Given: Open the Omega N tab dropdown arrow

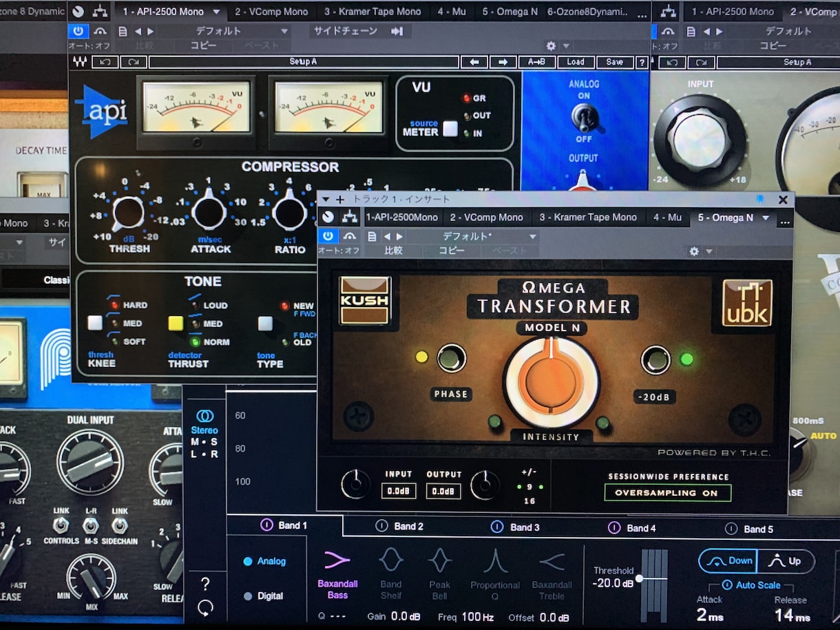Looking at the screenshot, I should (766, 218).
